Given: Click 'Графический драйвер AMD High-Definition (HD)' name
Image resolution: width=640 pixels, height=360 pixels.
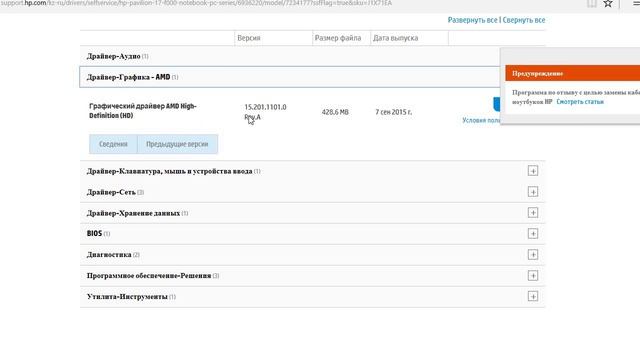Looking at the screenshot, I should 143,111.
